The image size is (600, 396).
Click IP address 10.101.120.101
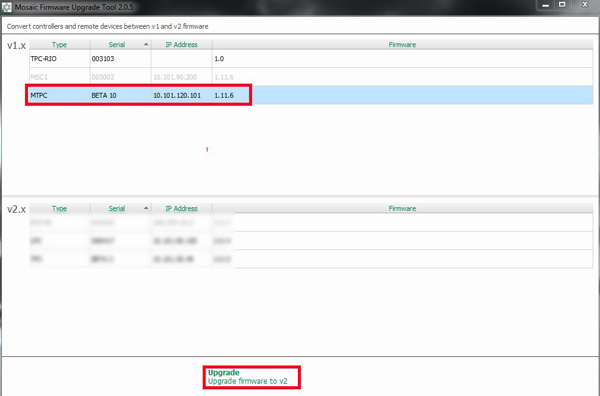coord(177,95)
